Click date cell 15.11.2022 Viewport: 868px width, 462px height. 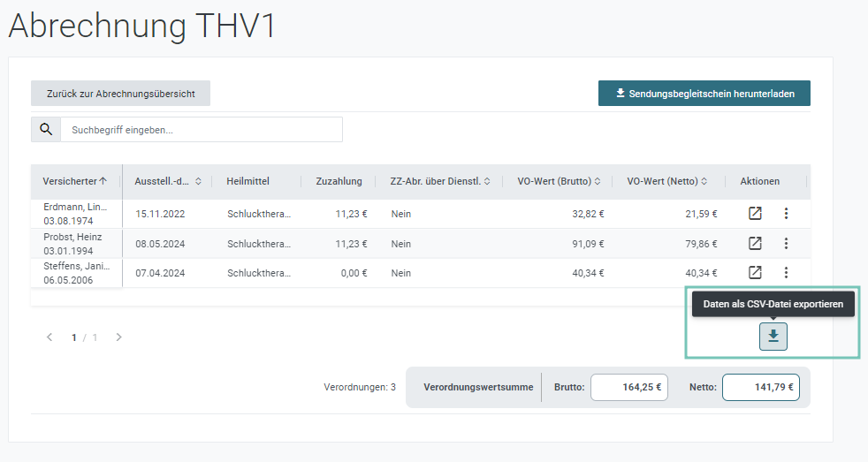[160, 214]
